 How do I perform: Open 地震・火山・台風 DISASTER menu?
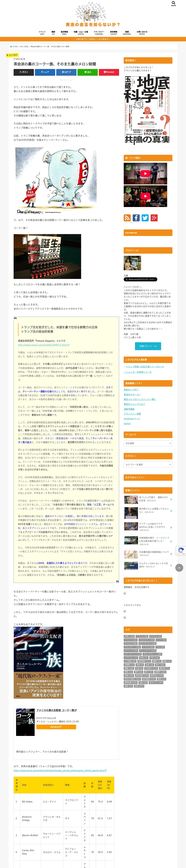[81, 33]
